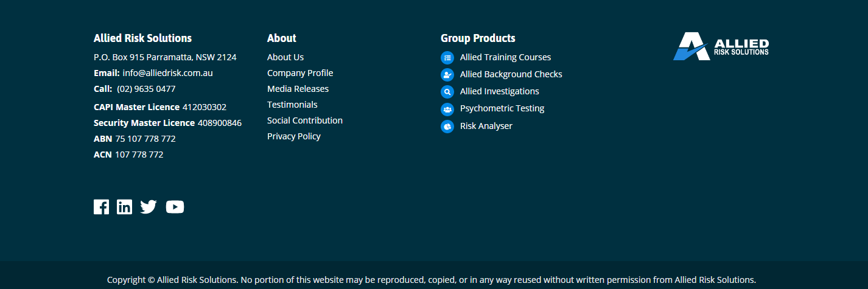The height and width of the screenshot is (289, 868).
Task: Click the Allied Investigations magnifier icon
Action: [447, 92]
